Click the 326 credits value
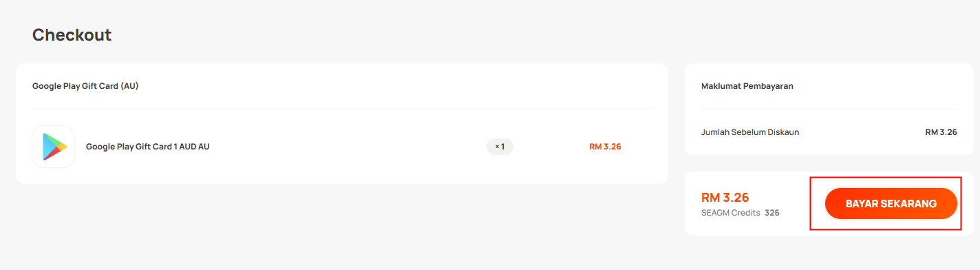 click(772, 213)
